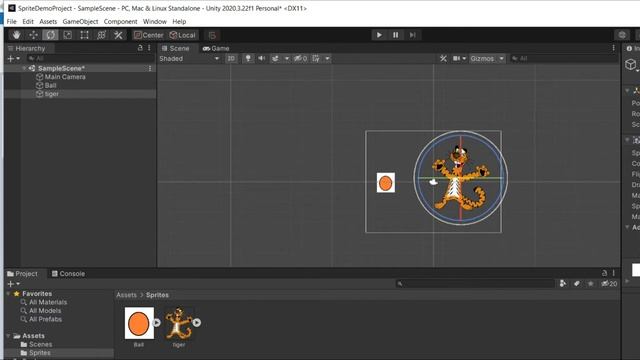Image resolution: width=640 pixels, height=360 pixels.
Task: Open the Hierarchy create dropdown
Action: pos(13,58)
